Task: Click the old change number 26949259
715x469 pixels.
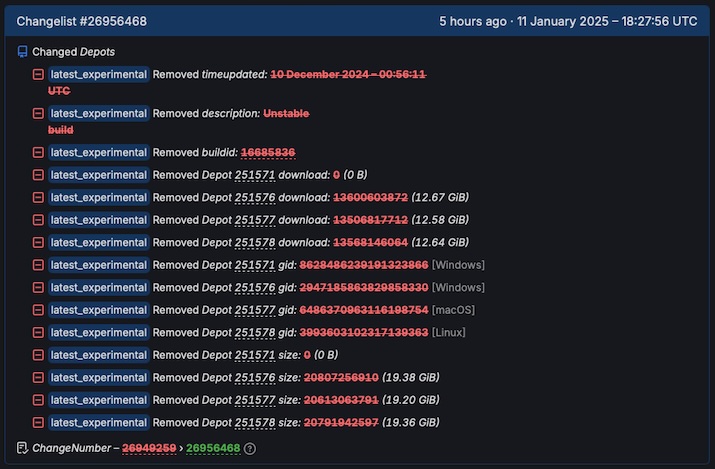Action: click(x=149, y=448)
